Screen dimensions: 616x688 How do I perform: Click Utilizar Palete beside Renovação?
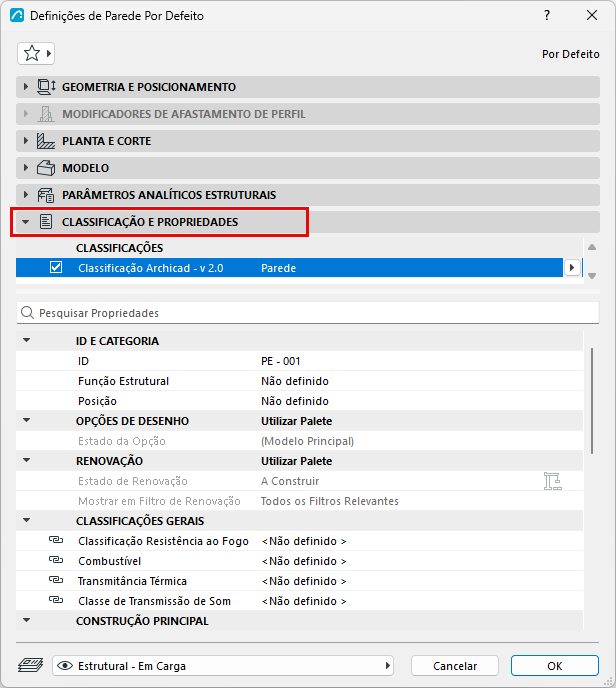pos(297,461)
